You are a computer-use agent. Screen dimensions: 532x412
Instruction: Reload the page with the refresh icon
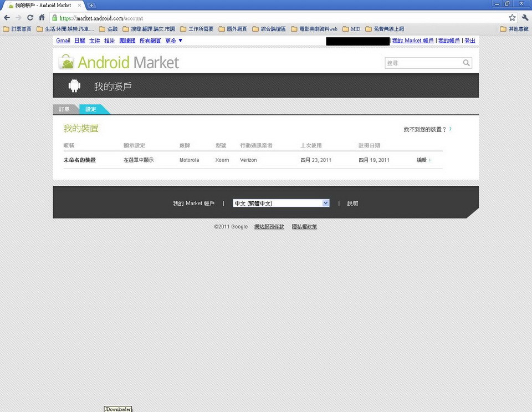(x=30, y=18)
